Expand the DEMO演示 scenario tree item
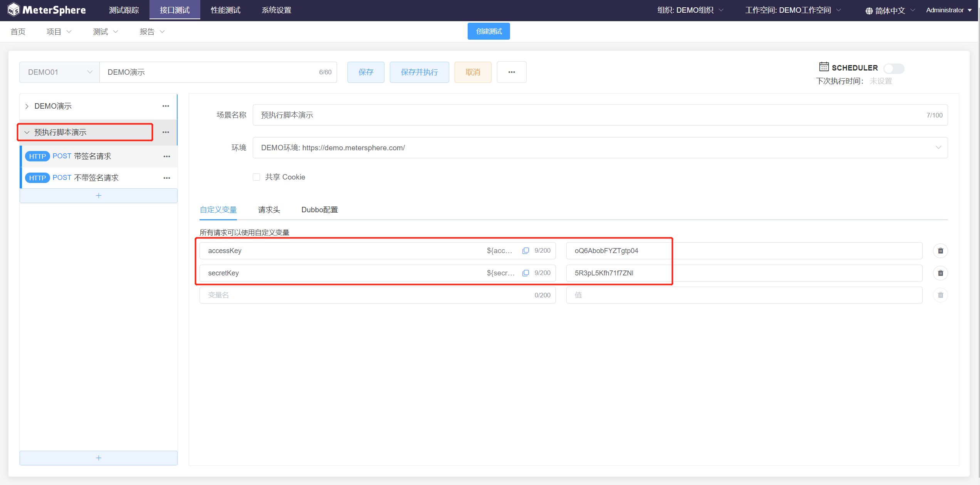Image resolution: width=980 pixels, height=485 pixels. pyautogui.click(x=27, y=106)
